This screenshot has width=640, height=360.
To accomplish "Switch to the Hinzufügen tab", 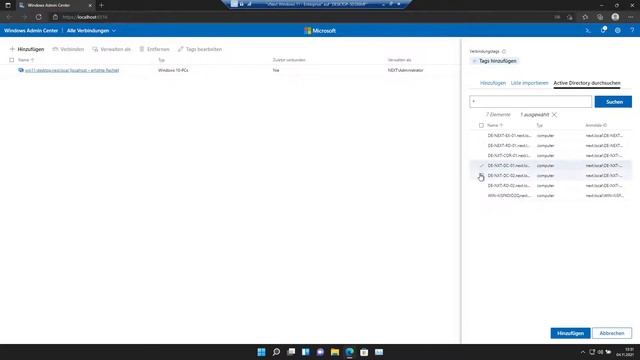I will click(x=493, y=83).
